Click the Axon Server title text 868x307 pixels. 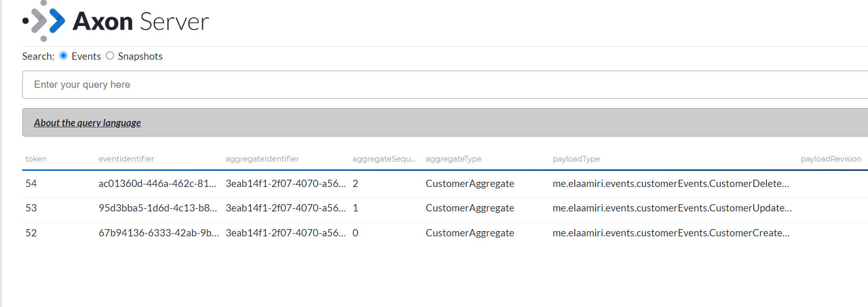pyautogui.click(x=141, y=21)
